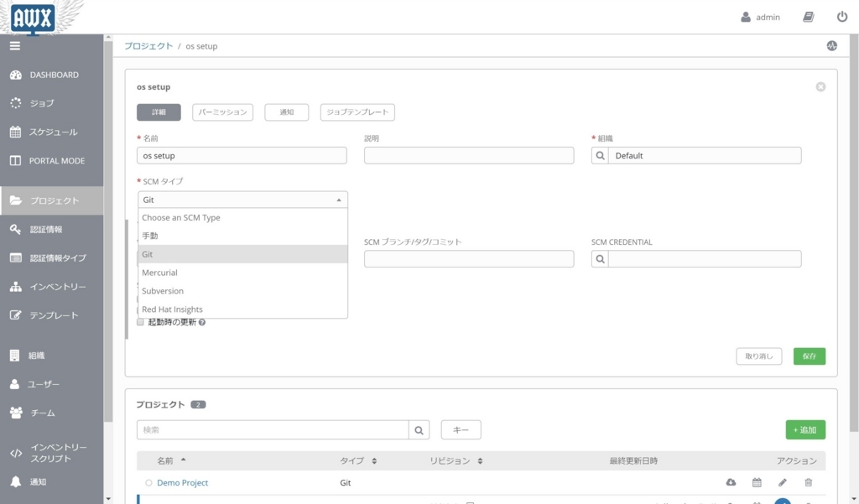Start SCM update for Demo Project
The height and width of the screenshot is (504, 859).
click(x=731, y=483)
